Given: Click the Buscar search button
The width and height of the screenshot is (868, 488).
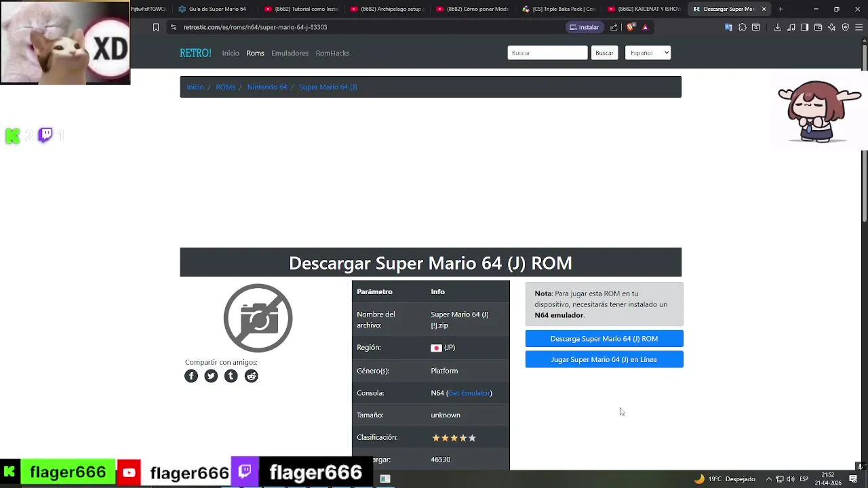Looking at the screenshot, I should [604, 53].
